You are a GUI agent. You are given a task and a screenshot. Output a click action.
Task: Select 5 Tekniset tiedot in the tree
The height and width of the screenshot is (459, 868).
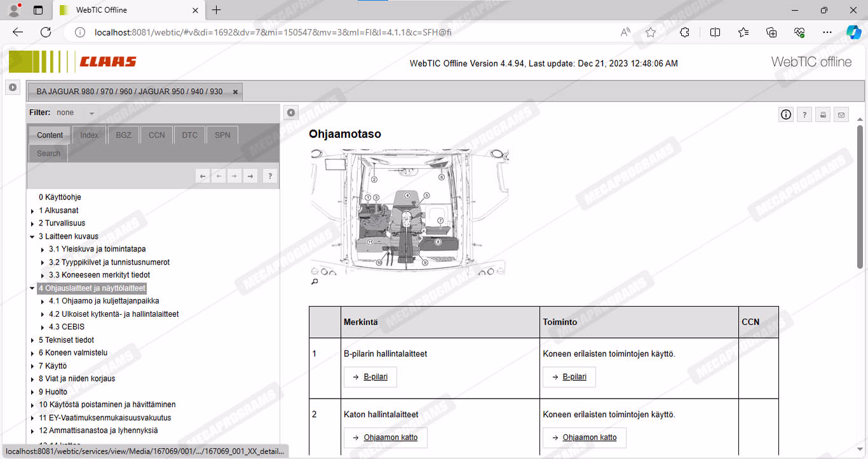pos(66,340)
